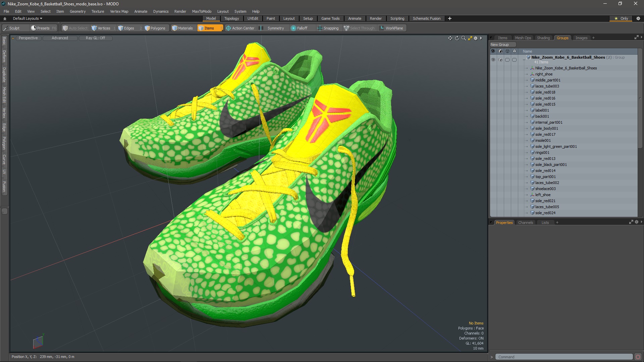Open the Advanced shading dropdown
The image size is (644, 362).
pyautogui.click(x=60, y=38)
